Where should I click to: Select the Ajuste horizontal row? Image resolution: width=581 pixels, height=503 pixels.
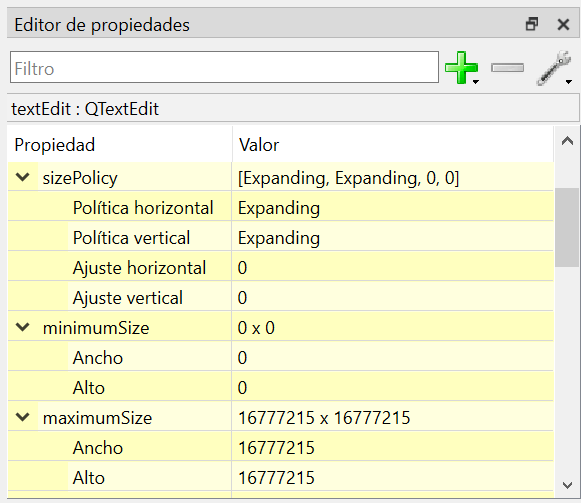280,267
